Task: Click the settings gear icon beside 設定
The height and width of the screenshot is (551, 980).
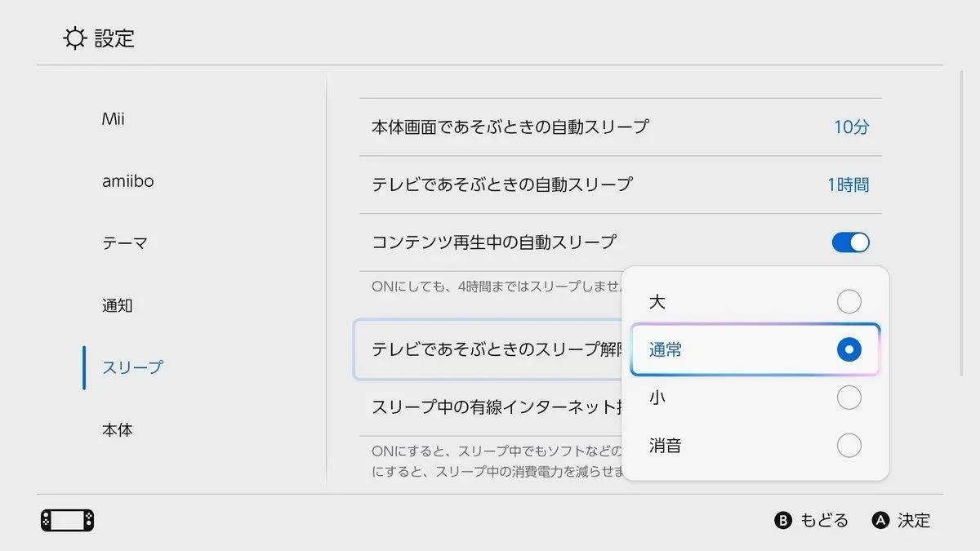Action: [75, 38]
